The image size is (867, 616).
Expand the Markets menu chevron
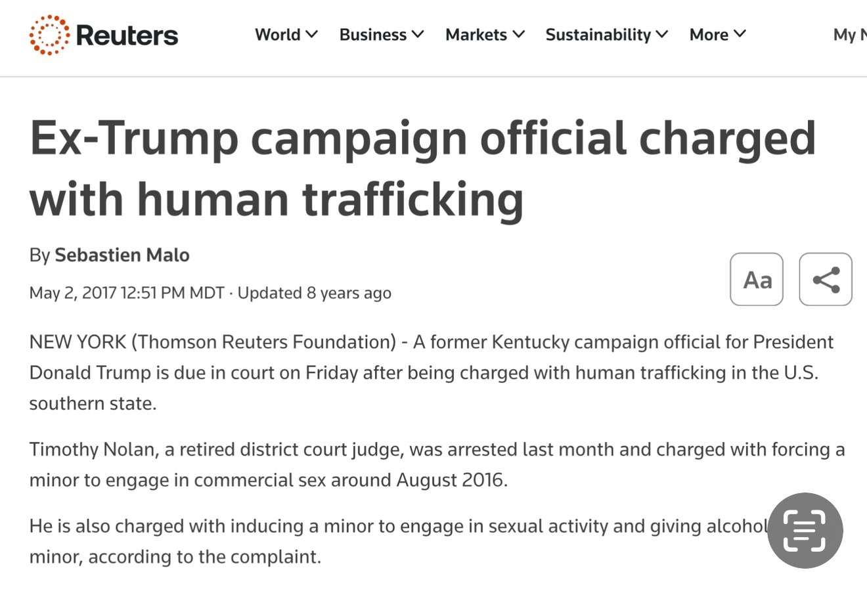point(519,34)
